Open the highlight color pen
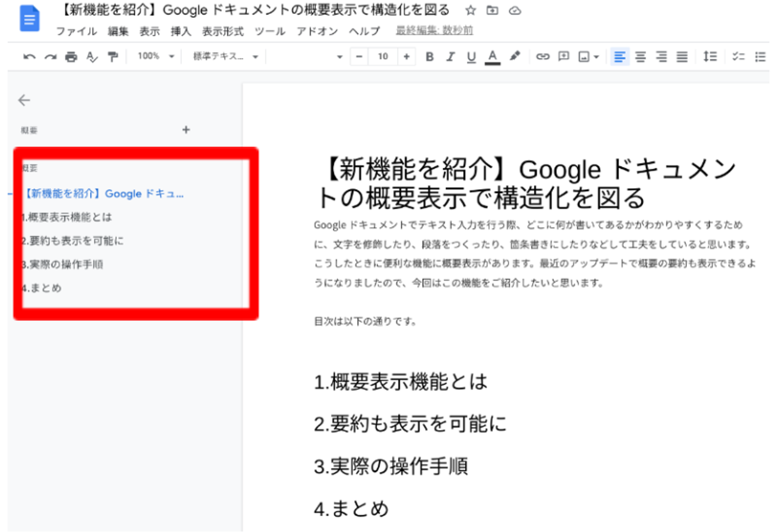777x532 pixels. [515, 56]
